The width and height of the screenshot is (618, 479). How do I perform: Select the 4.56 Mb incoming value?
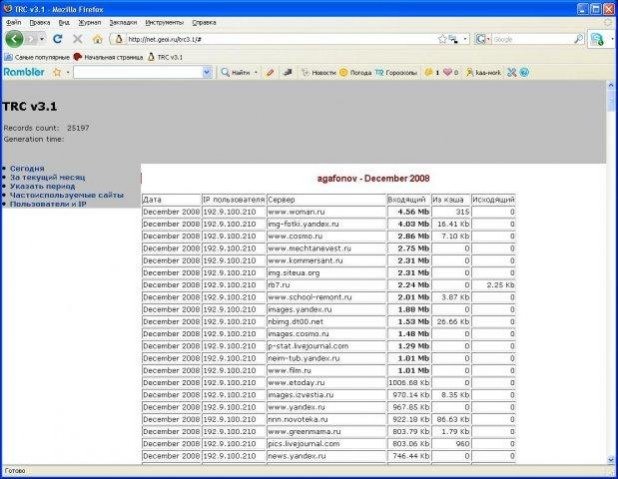413,212
